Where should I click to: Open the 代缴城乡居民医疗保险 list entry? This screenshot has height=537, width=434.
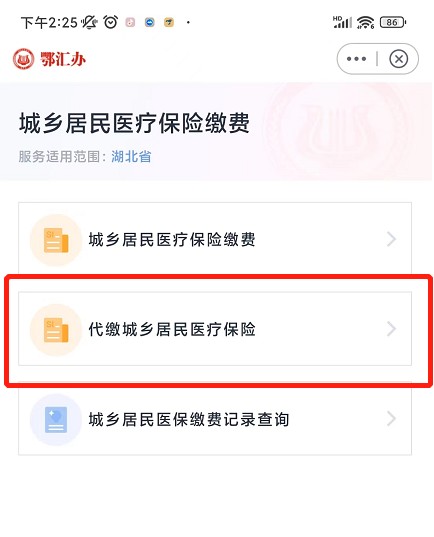point(215,329)
